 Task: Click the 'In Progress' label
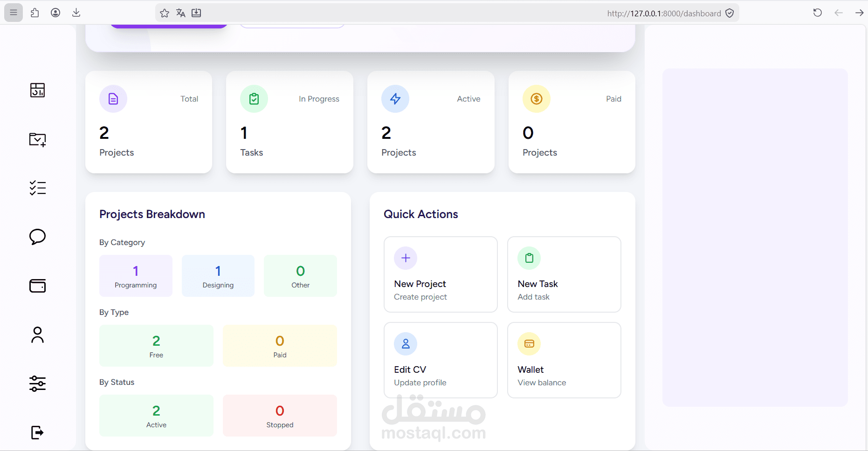tap(319, 99)
